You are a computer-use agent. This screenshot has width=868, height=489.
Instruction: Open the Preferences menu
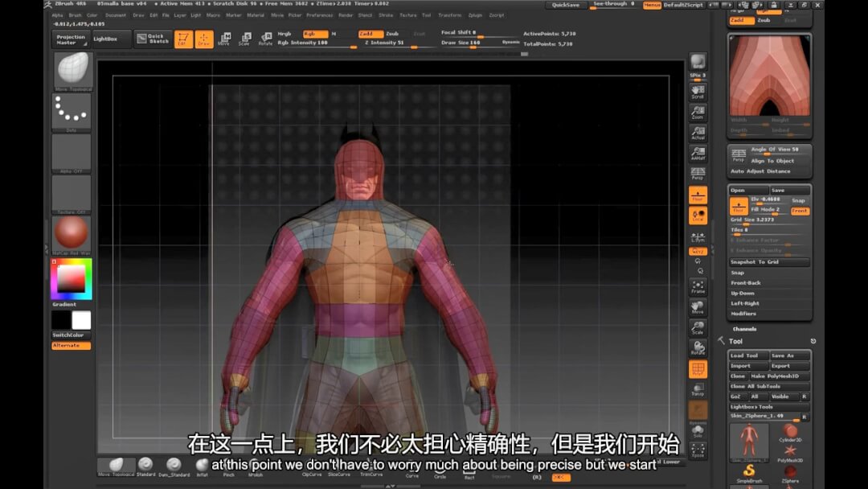(x=320, y=15)
